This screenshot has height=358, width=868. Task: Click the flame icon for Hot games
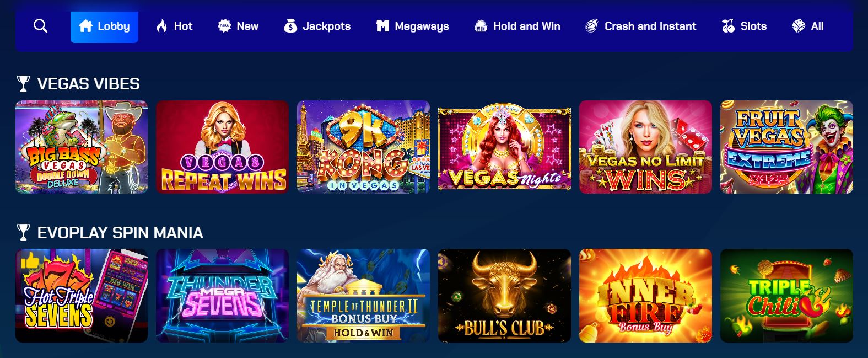(161, 26)
